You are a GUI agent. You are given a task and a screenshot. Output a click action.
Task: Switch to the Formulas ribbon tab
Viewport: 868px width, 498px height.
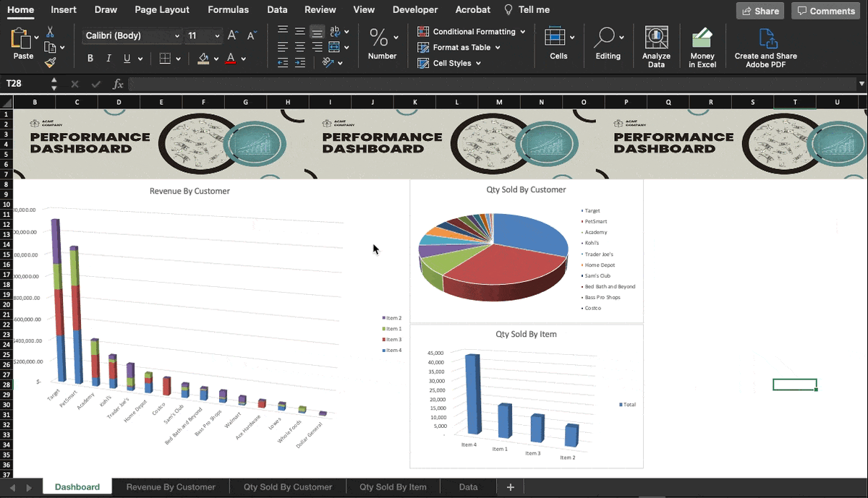pyautogui.click(x=228, y=9)
